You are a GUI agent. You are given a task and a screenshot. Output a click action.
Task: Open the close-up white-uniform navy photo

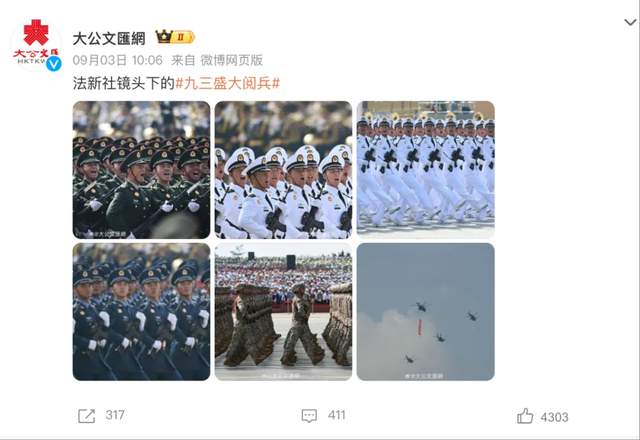283,170
